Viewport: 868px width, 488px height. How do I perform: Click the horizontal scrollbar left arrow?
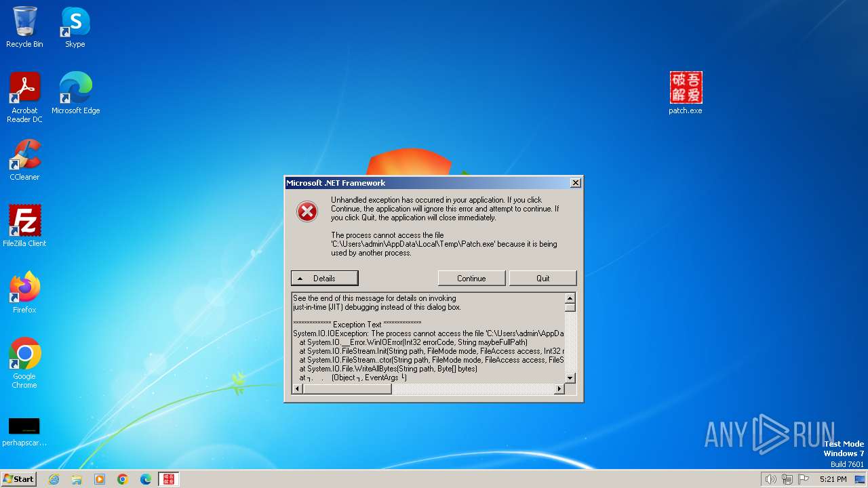point(298,389)
